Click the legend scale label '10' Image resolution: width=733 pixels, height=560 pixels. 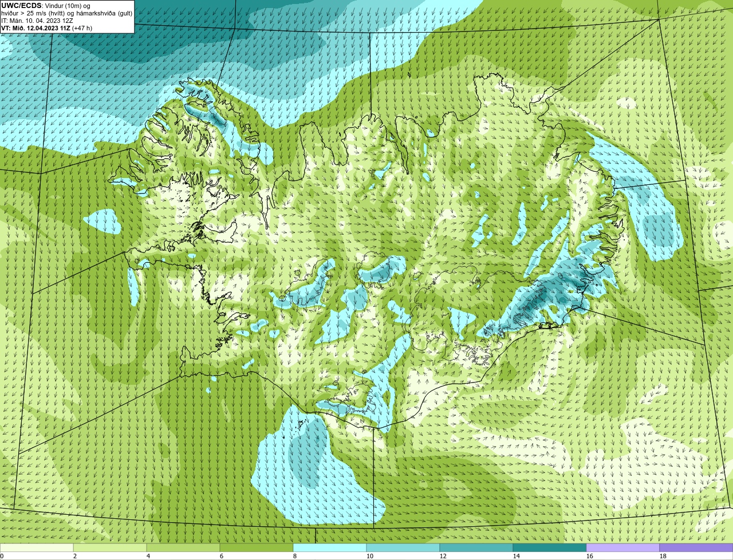pyautogui.click(x=370, y=556)
